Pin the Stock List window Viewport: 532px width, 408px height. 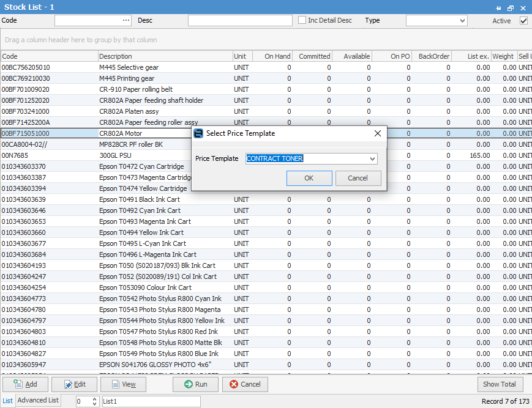(x=498, y=7)
